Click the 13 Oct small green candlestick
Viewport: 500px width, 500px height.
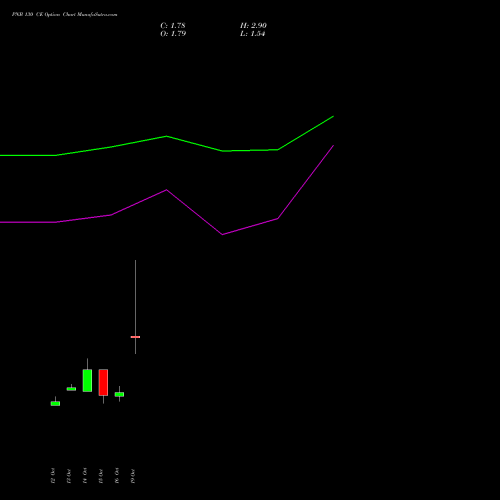point(71,389)
